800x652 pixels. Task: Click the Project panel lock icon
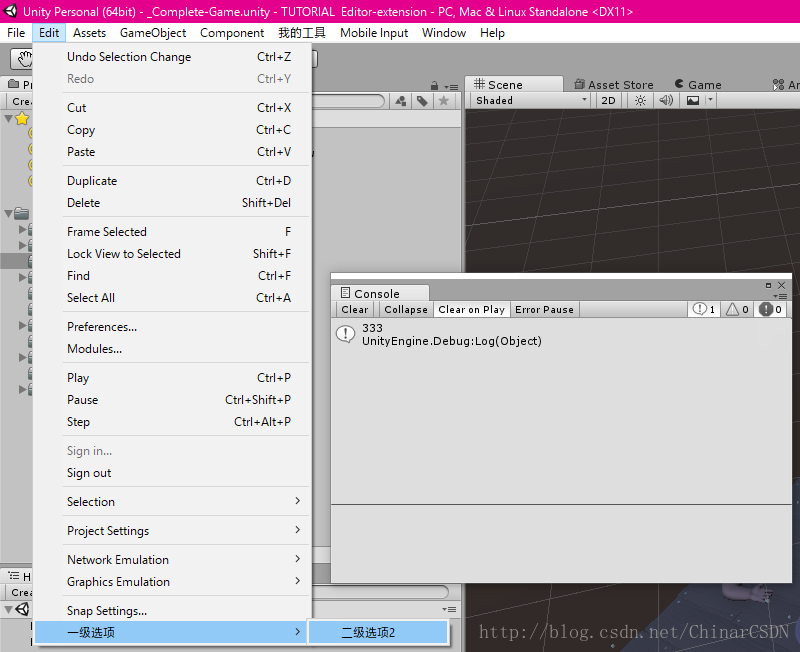pyautogui.click(x=434, y=86)
